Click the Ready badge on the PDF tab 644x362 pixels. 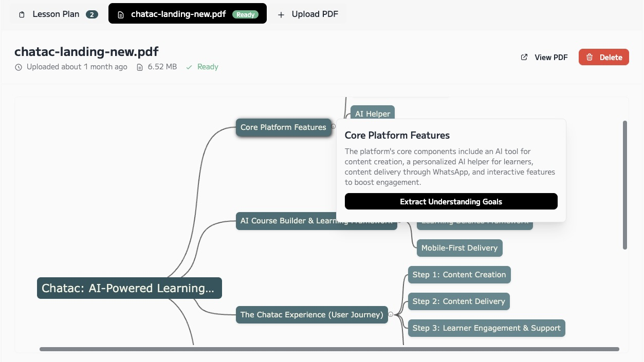[245, 14]
